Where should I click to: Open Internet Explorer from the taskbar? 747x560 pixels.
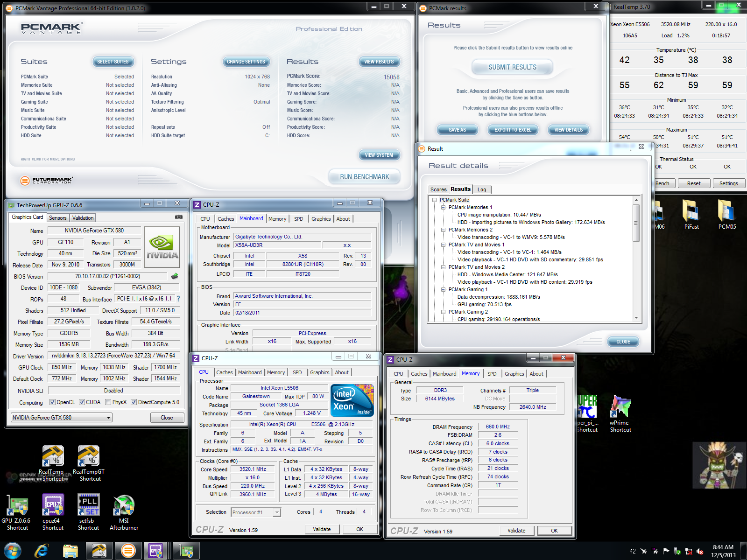tap(42, 551)
